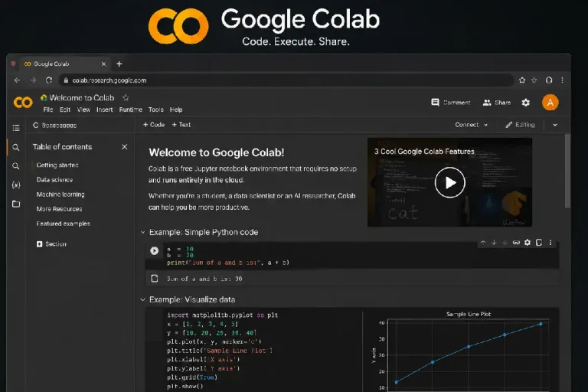
Task: Jump to 'Getting started' in table of contents
Action: pyautogui.click(x=57, y=165)
